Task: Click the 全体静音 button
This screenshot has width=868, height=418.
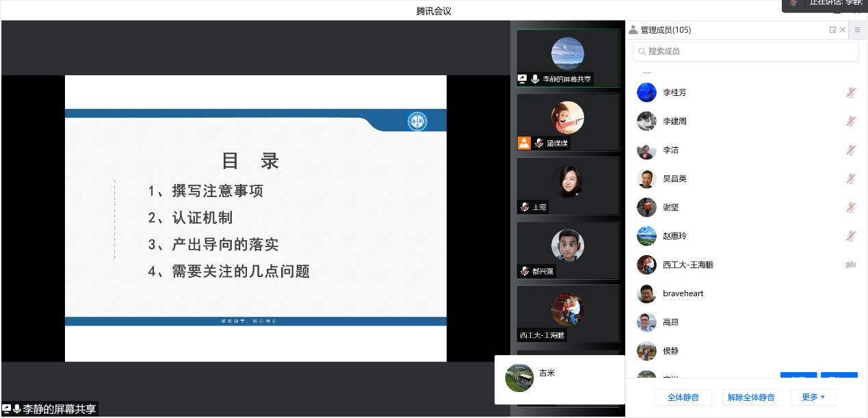Action: 683,397
